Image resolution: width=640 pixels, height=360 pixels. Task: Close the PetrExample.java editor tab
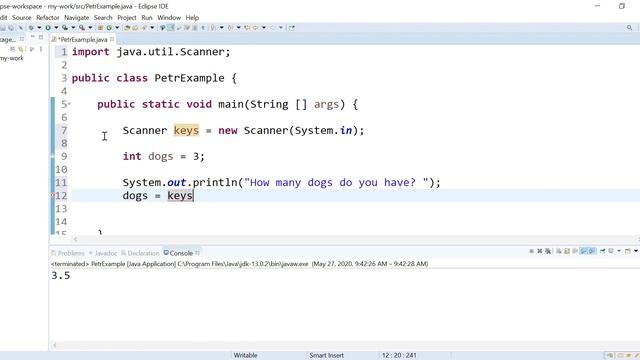pos(112,39)
